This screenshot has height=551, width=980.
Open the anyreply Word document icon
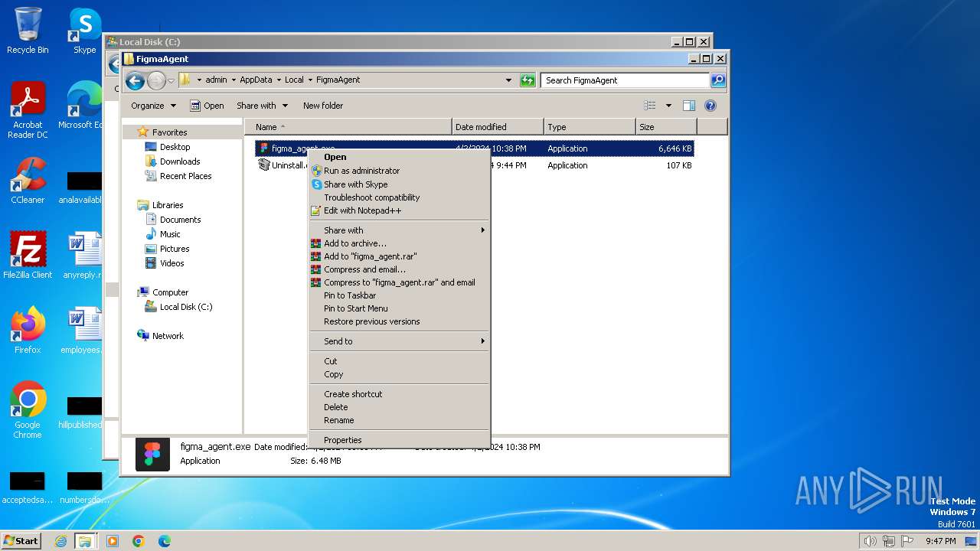pos(84,255)
